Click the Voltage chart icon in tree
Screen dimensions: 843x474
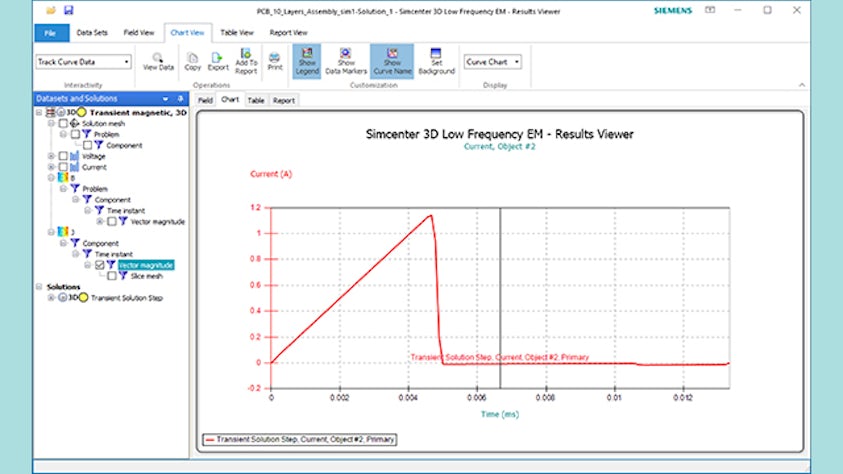tap(75, 156)
